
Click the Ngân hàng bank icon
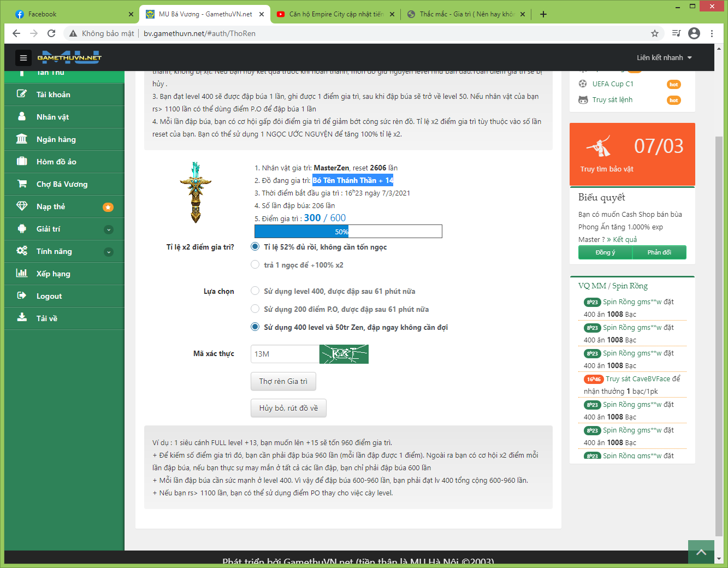coord(22,139)
